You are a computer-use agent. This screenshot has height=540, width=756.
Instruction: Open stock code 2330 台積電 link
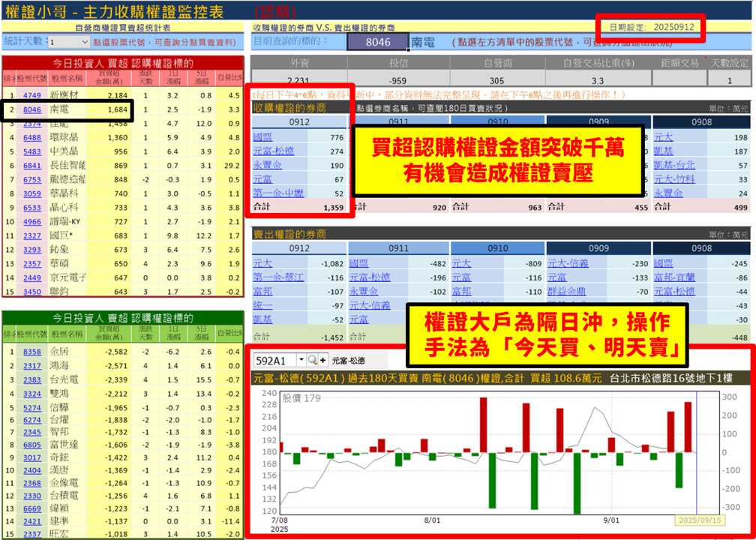click(31, 496)
